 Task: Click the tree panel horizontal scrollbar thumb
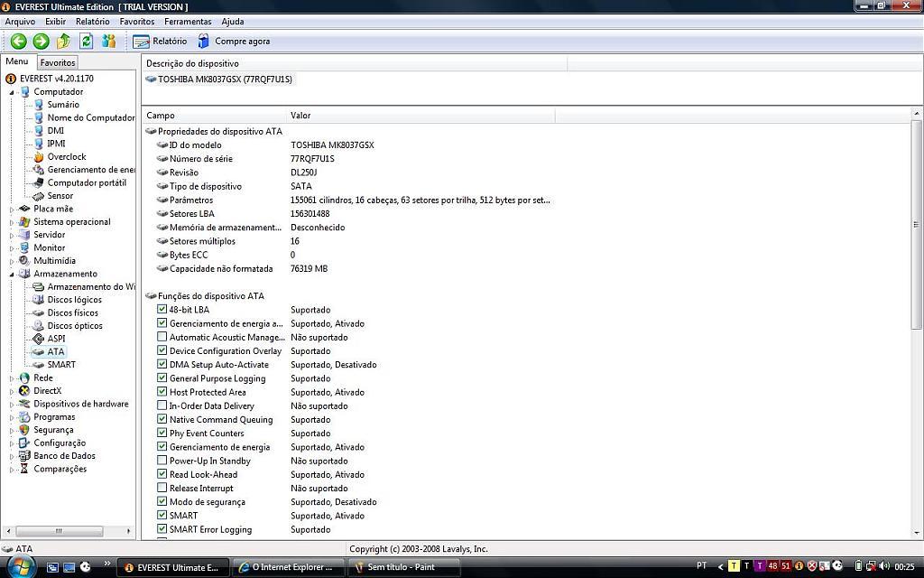pyautogui.click(x=59, y=531)
